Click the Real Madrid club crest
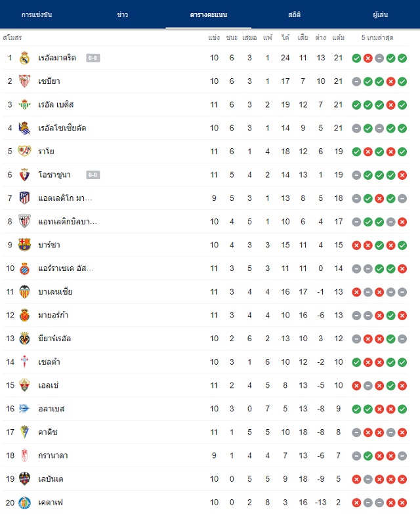420x521 pixels. pyautogui.click(x=24, y=58)
